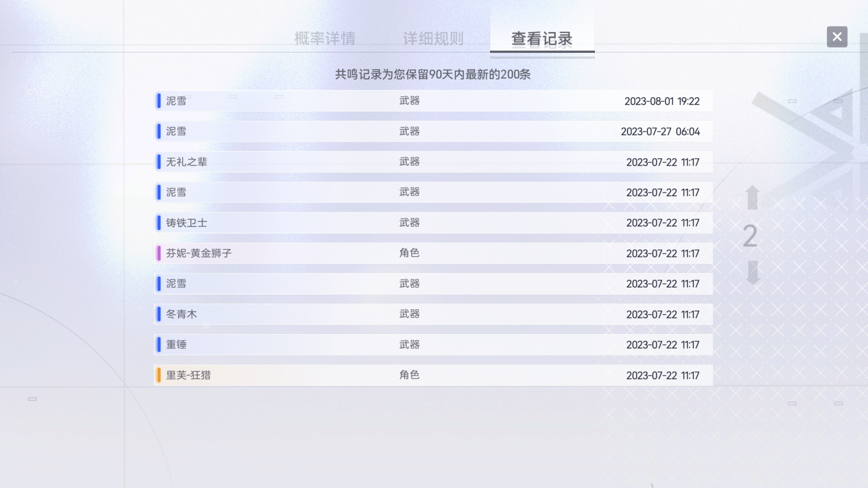
Task: Go to next page with down arrow
Action: [x=753, y=273]
